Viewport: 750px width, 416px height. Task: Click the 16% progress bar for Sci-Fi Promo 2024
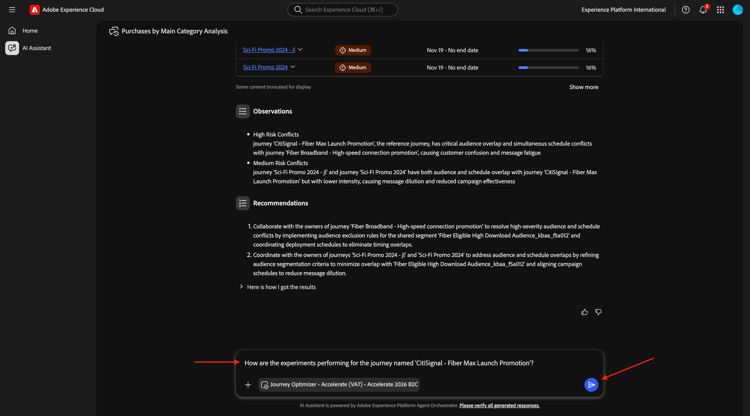[x=548, y=67]
